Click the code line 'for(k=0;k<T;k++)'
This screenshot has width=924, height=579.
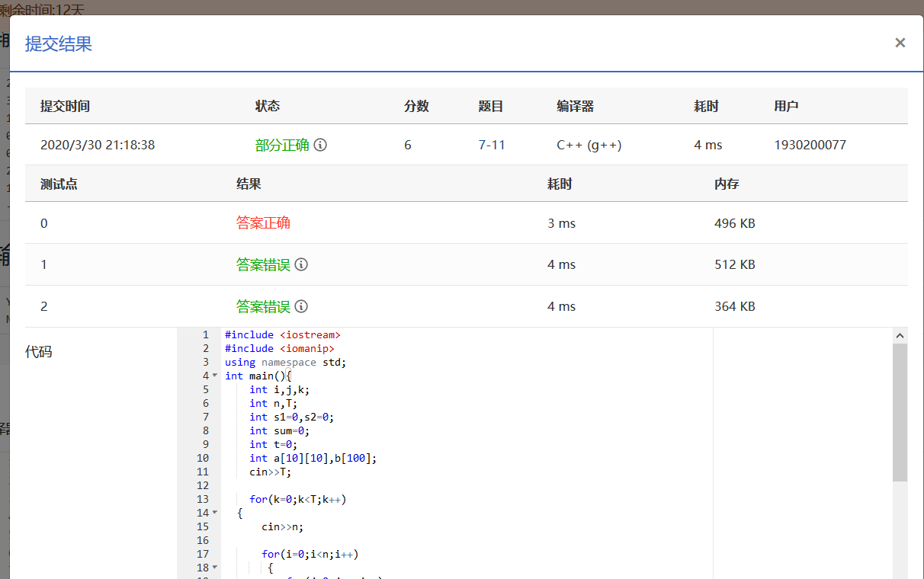coord(298,499)
